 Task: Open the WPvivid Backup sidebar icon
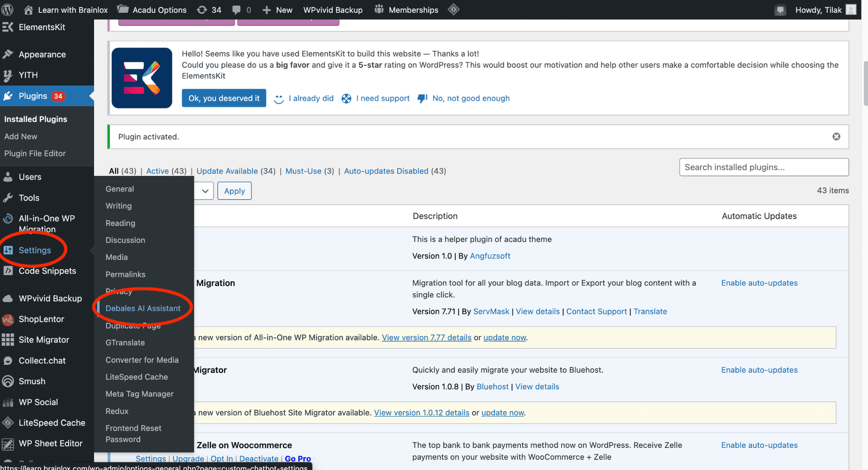coord(8,298)
